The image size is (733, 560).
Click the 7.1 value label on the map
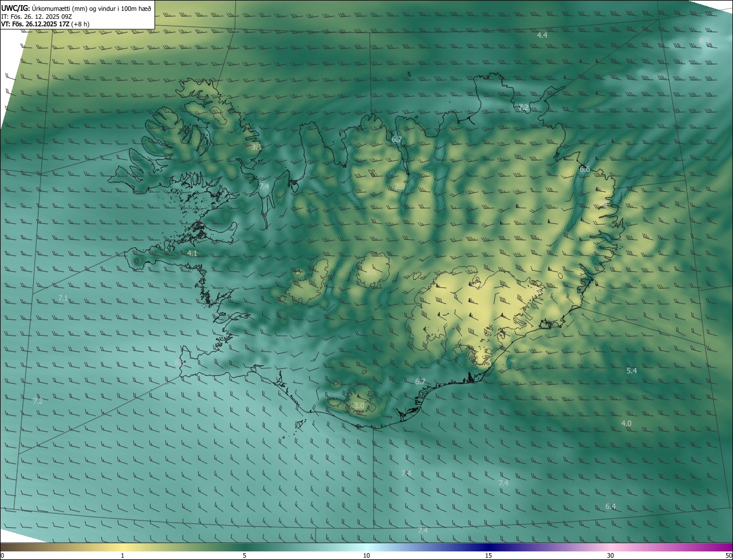pyautogui.click(x=64, y=298)
